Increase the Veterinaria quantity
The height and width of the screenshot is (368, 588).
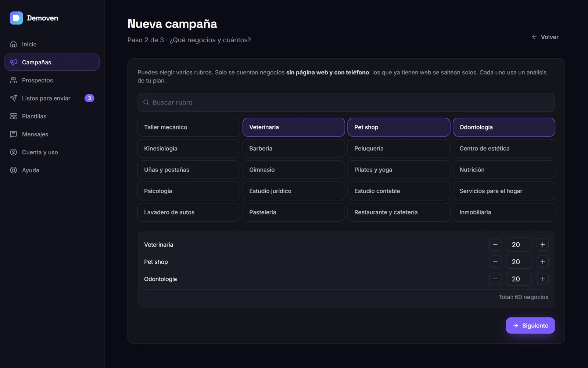click(542, 245)
